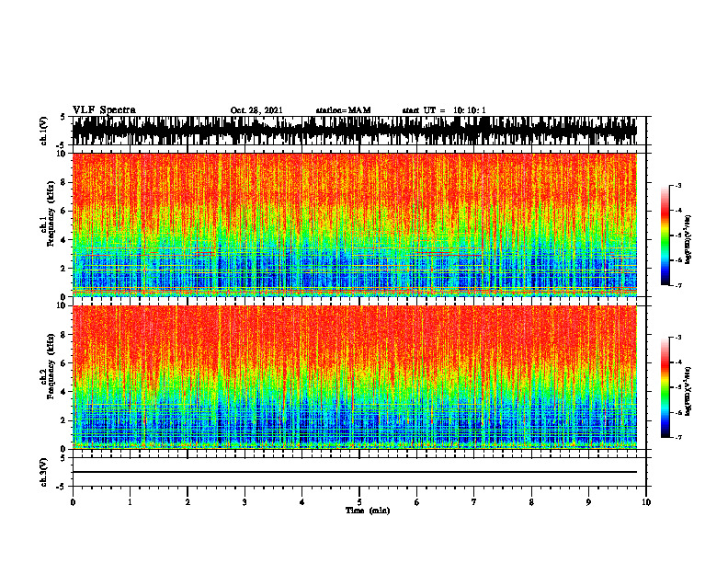The height and width of the screenshot is (563, 728).
Task: Click the "ch.3(V)" axis label
Action: pyautogui.click(x=44, y=472)
